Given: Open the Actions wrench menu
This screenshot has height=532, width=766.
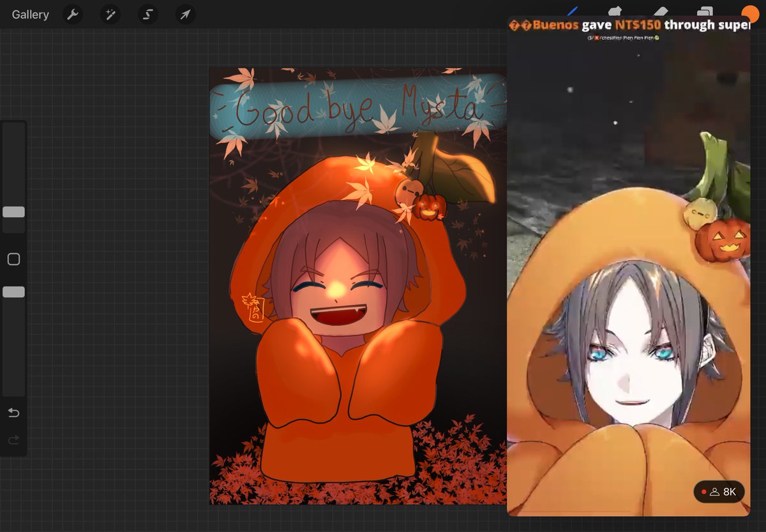Looking at the screenshot, I should [x=73, y=14].
